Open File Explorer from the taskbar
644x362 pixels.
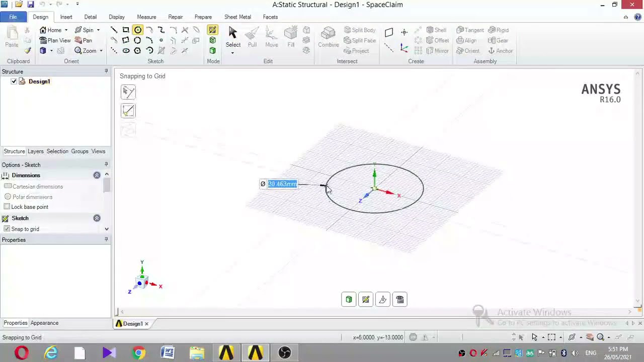pos(197,353)
